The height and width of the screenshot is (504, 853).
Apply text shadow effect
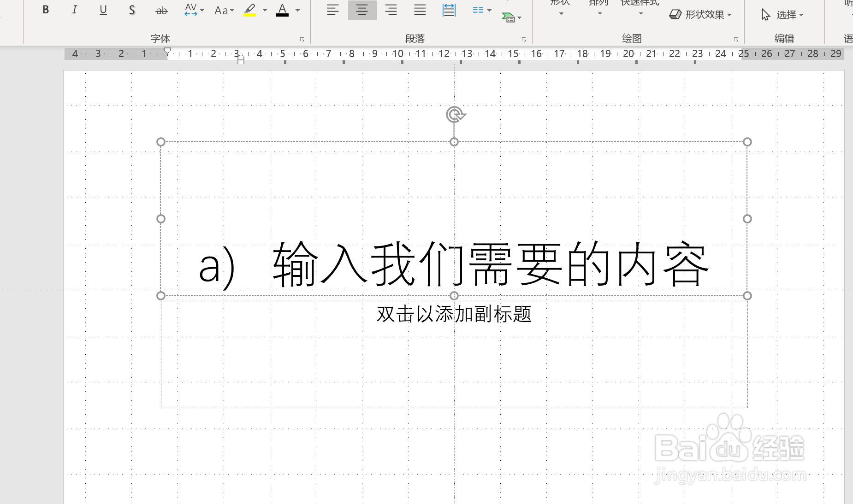coord(132,9)
